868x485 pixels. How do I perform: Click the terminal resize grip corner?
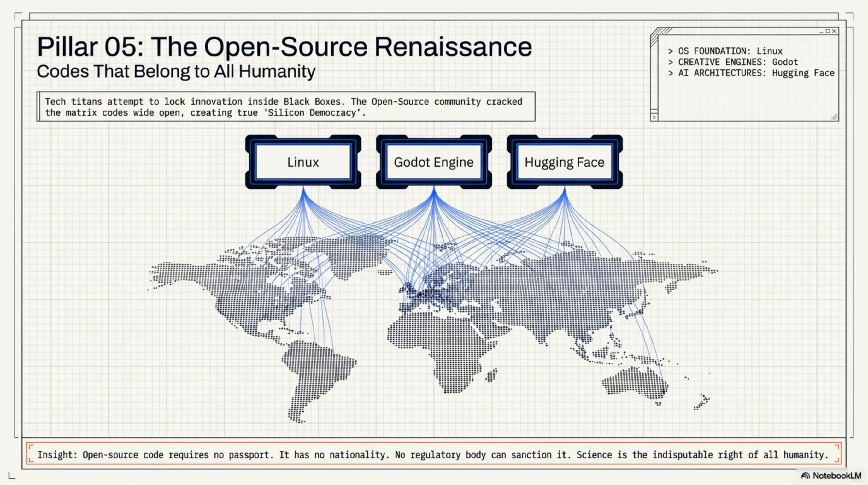point(834,117)
